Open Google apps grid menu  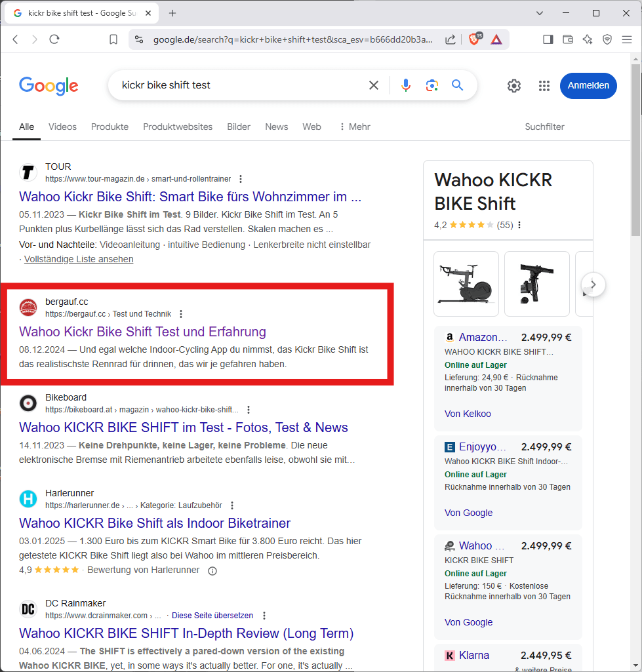pyautogui.click(x=544, y=86)
